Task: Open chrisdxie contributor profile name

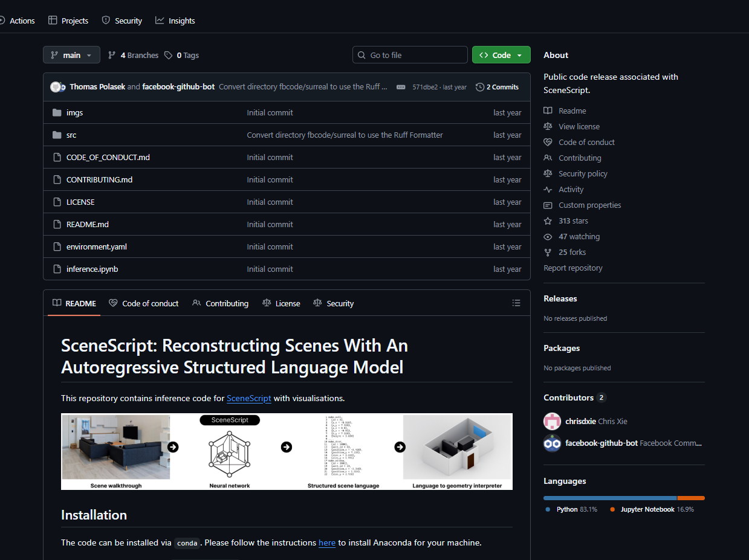Action: point(580,421)
